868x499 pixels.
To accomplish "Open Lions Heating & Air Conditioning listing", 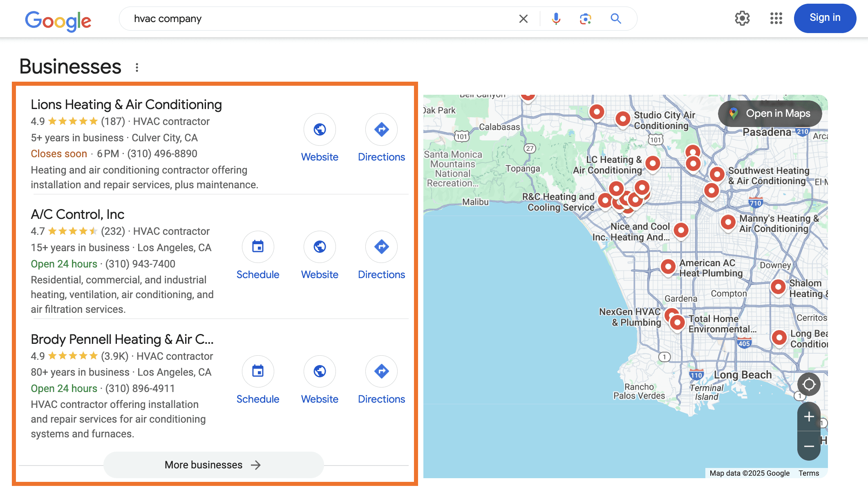I will point(126,105).
